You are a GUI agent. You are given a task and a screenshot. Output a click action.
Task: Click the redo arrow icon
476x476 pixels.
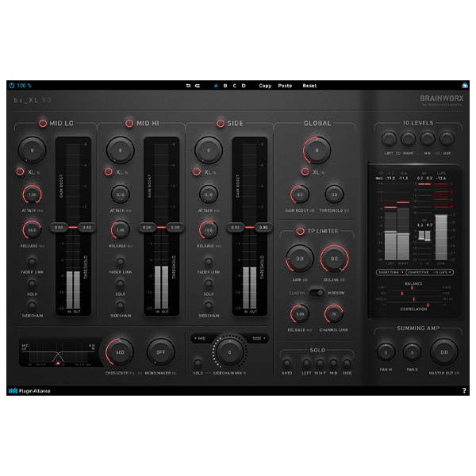198,86
